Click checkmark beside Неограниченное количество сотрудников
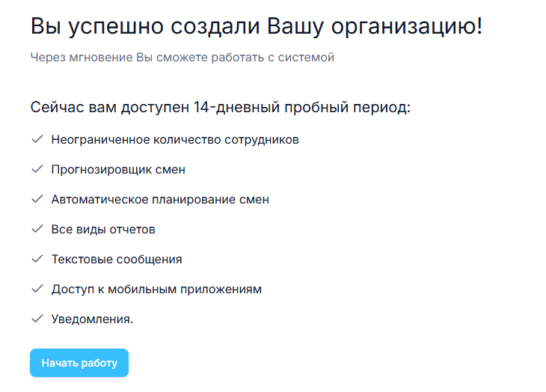The image size is (546, 392). [x=37, y=139]
